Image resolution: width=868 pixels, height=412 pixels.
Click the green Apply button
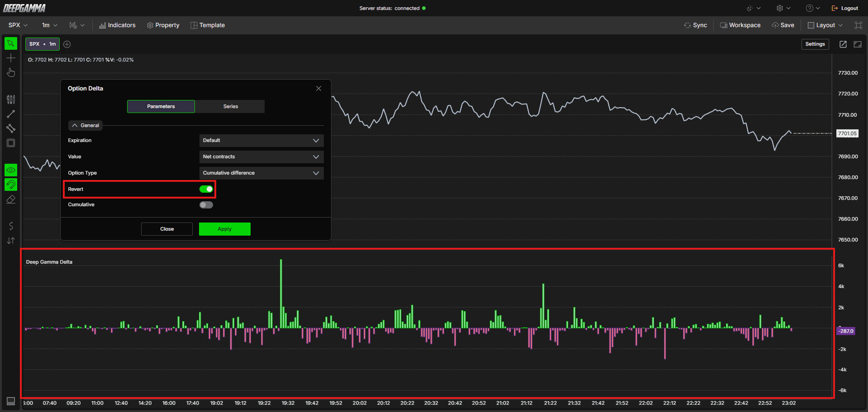pos(225,229)
